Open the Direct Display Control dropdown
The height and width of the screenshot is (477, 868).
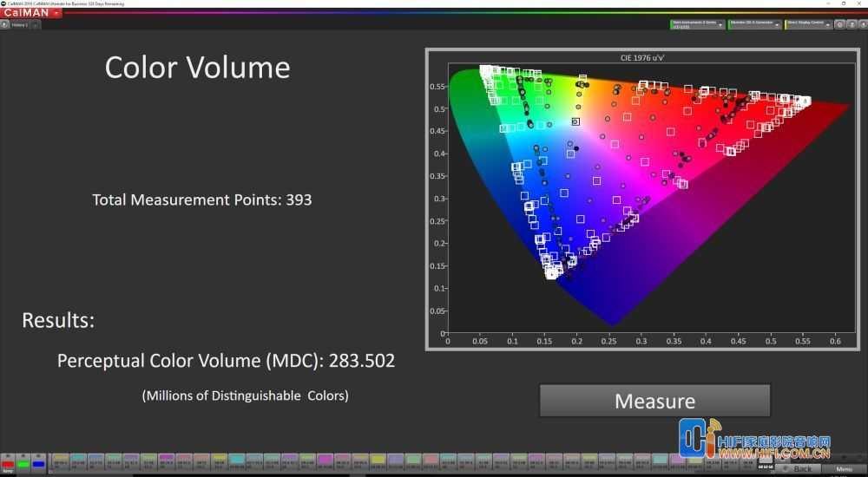[808, 24]
